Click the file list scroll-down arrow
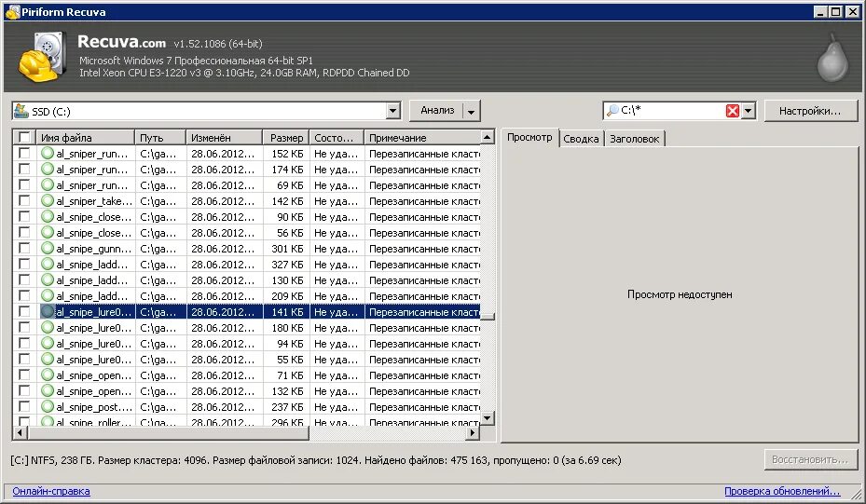 (x=488, y=418)
